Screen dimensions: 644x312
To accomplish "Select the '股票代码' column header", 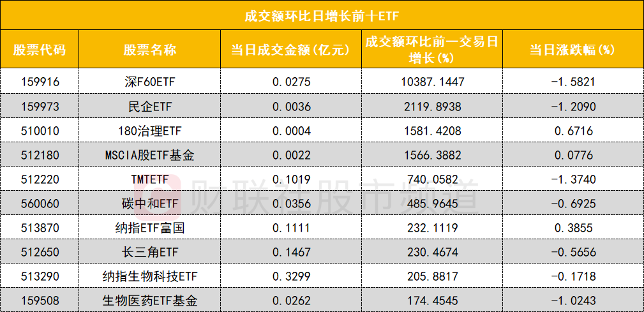I will pyautogui.click(x=39, y=49).
